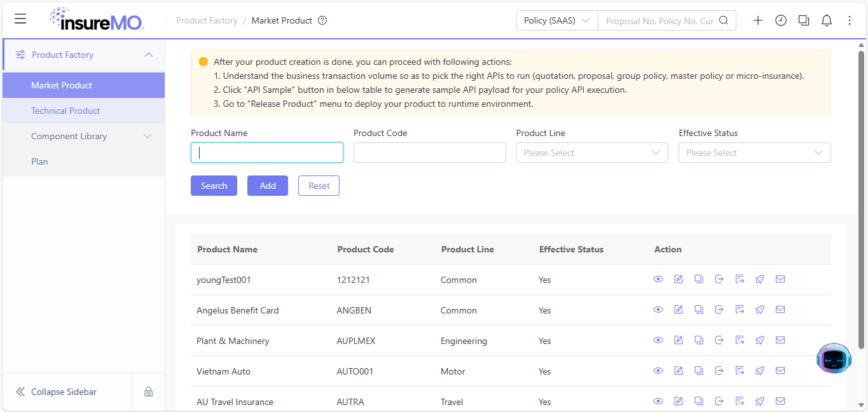Image resolution: width=868 pixels, height=412 pixels.
Task: Click rocket icon for Vietnam Auto
Action: coord(760,371)
